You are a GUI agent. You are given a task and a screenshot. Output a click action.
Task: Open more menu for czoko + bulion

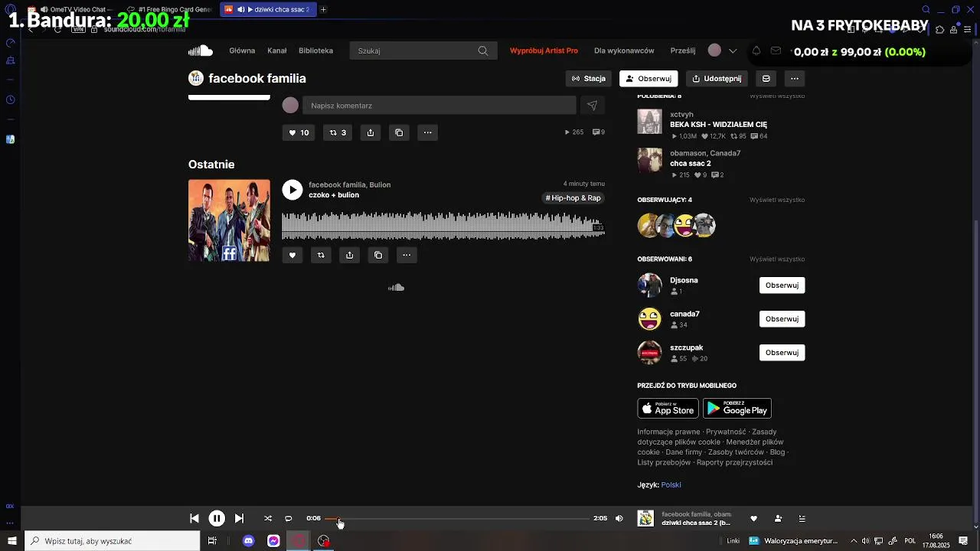click(x=407, y=255)
